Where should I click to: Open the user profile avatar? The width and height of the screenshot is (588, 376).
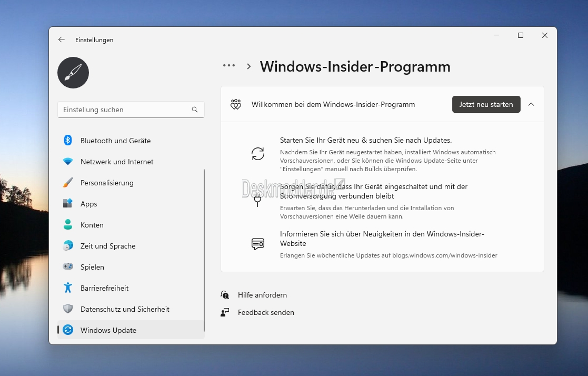[73, 73]
